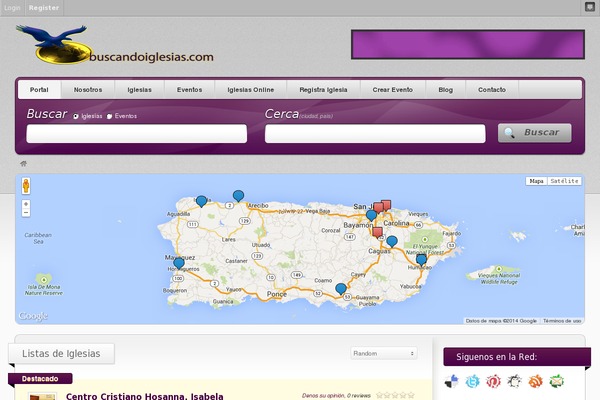Expand the top-right toolbar toggle icon
The image size is (600, 400).
[x=589, y=6]
